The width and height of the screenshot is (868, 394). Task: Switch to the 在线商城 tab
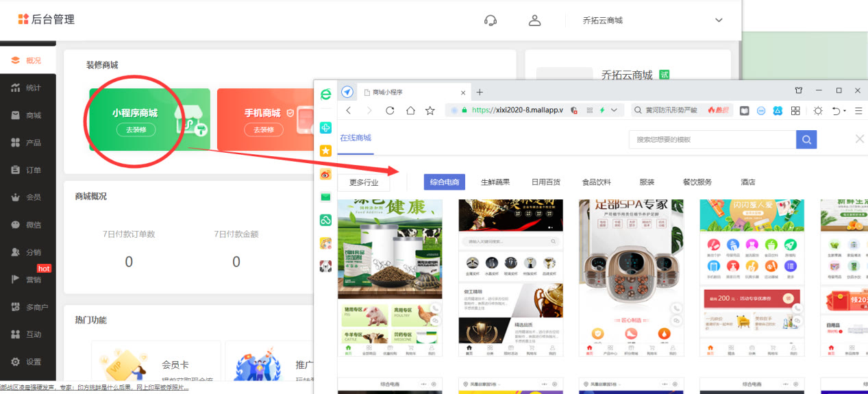click(x=356, y=138)
